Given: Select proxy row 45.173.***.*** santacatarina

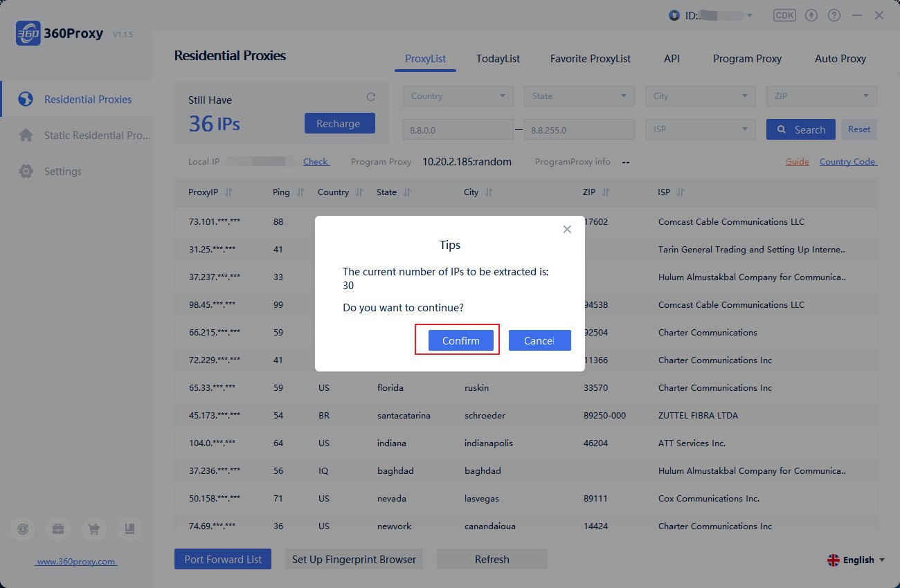Looking at the screenshot, I should coord(525,415).
